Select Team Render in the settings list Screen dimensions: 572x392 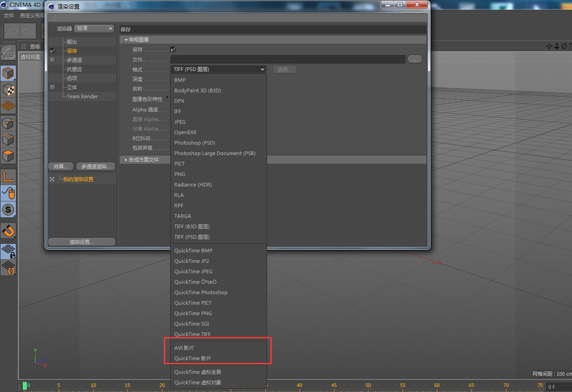[82, 96]
